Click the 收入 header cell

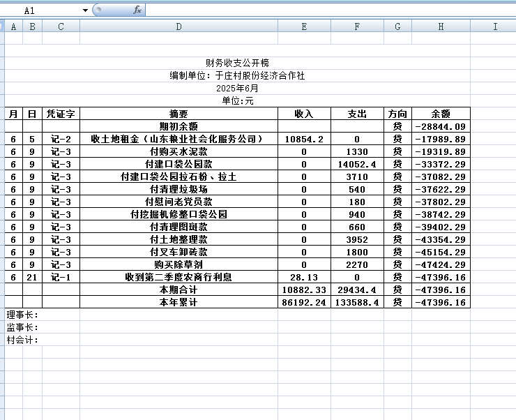304,114
